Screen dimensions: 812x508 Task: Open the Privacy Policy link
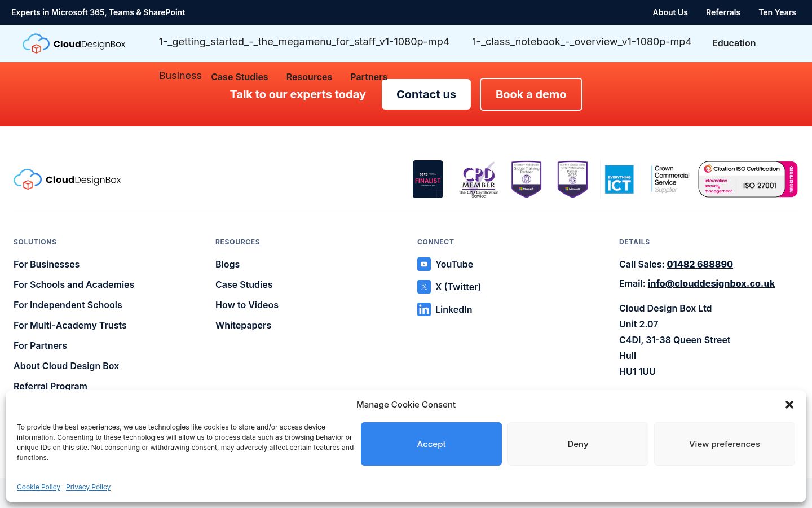88,487
